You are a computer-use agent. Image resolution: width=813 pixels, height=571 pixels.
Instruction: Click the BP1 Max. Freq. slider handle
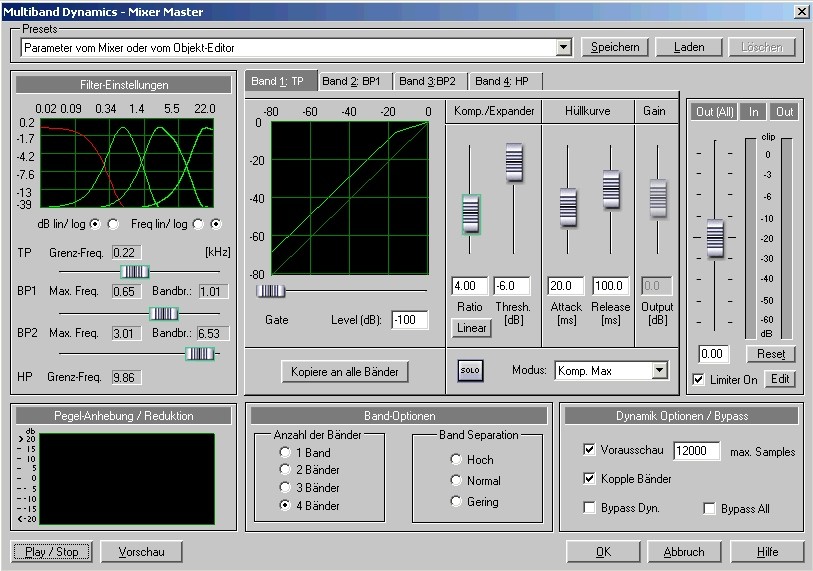pyautogui.click(x=164, y=313)
